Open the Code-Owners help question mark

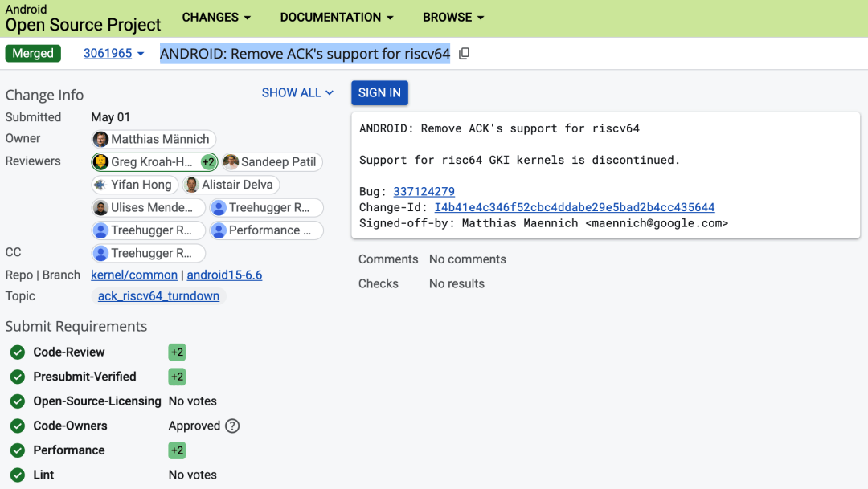[232, 426]
